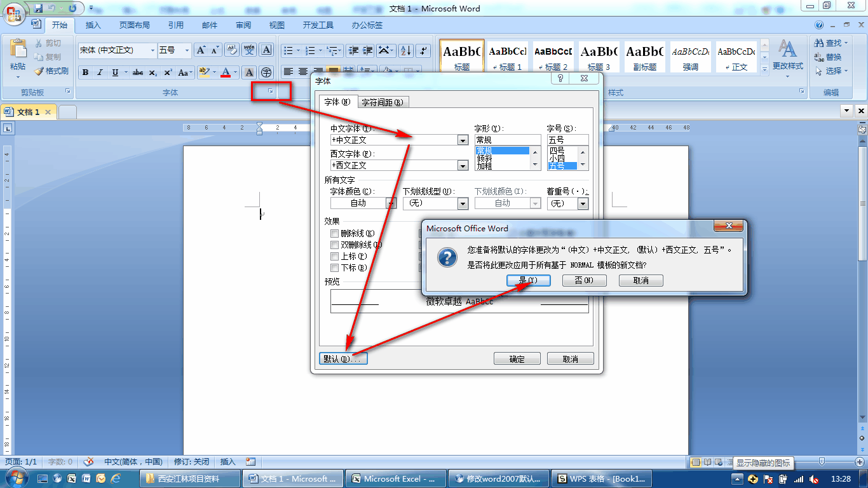
Task: Open the 字体颜色 Auto dropdown
Action: coord(391,203)
